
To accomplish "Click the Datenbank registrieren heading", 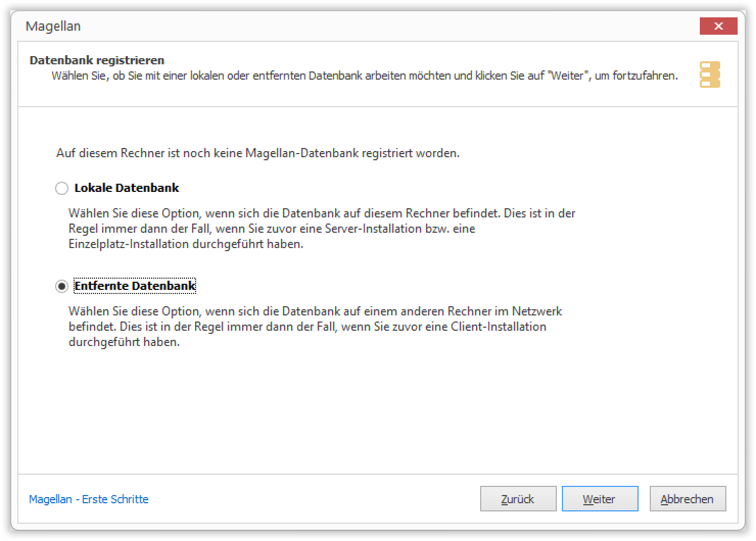I will 97,60.
